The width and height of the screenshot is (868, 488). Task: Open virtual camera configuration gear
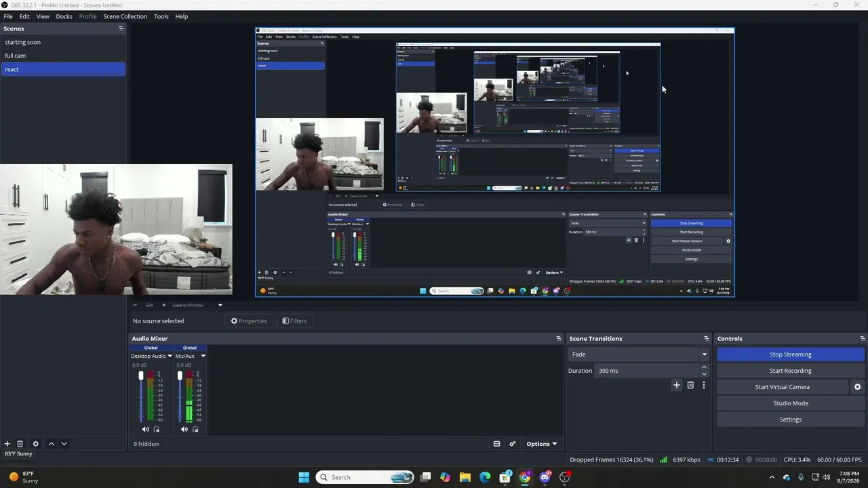[857, 387]
